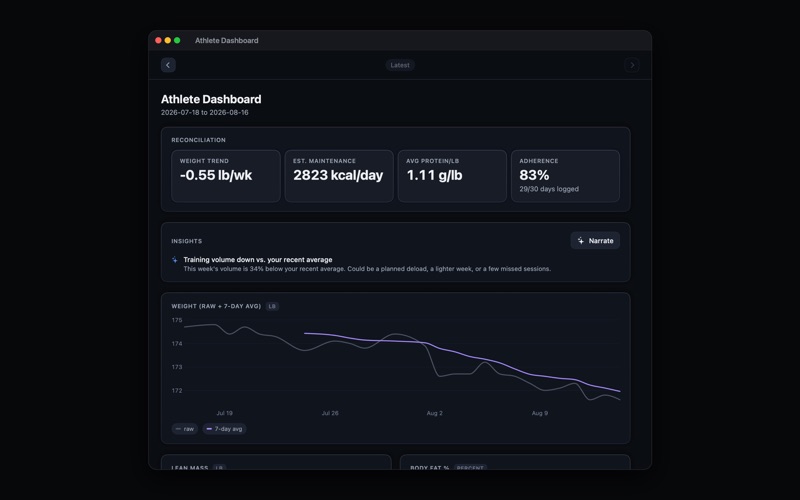Click the sparkle icon beside the training volume insight
Screen dimensions: 800x500
174,260
